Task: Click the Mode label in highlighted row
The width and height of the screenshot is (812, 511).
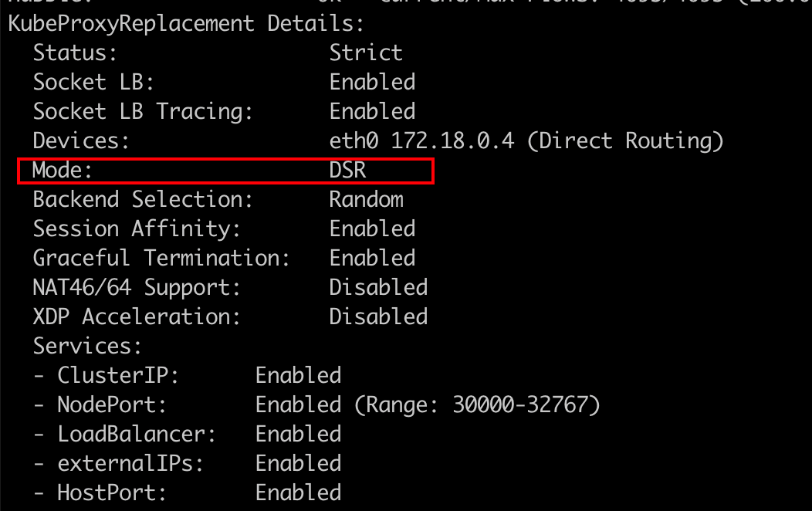Action: click(x=63, y=170)
